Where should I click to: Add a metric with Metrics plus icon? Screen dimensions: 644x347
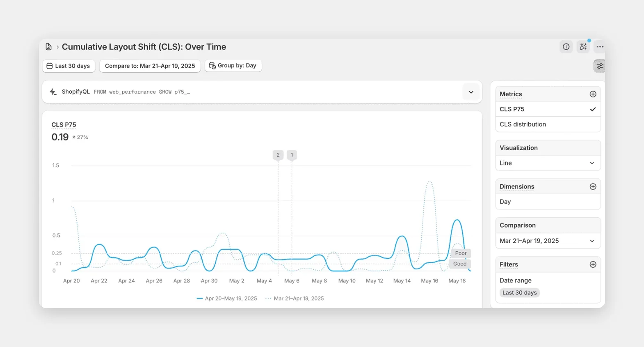click(593, 94)
